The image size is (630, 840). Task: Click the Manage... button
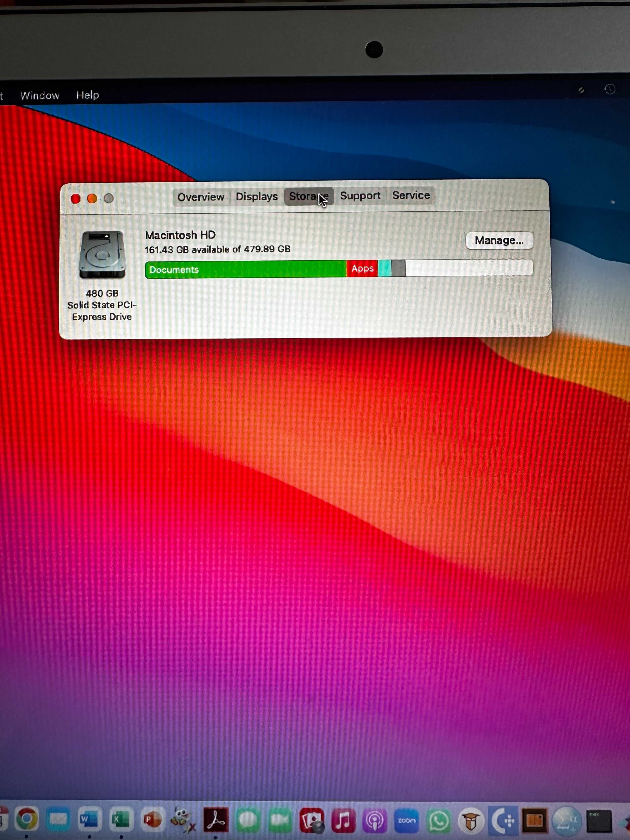click(499, 240)
